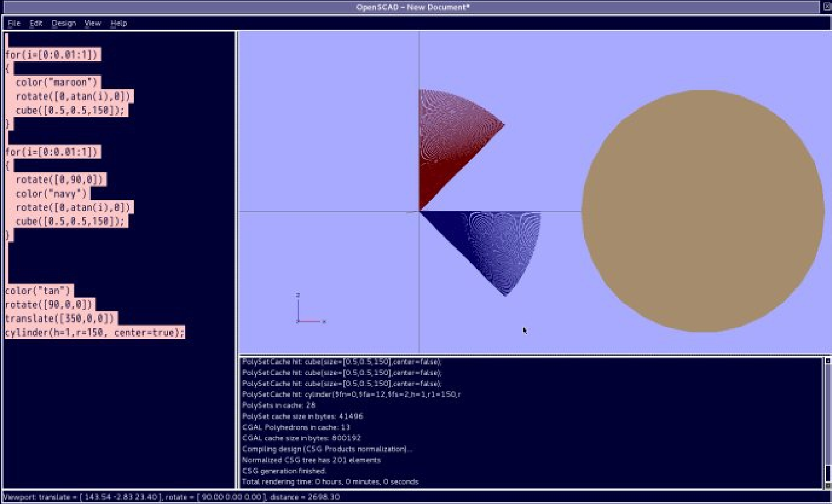Click the translate([350,0,0]) code line
The width and height of the screenshot is (832, 504).
coord(60,318)
